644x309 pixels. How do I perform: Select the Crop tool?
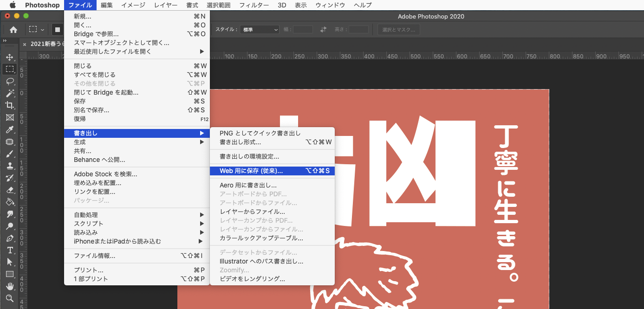click(x=10, y=105)
